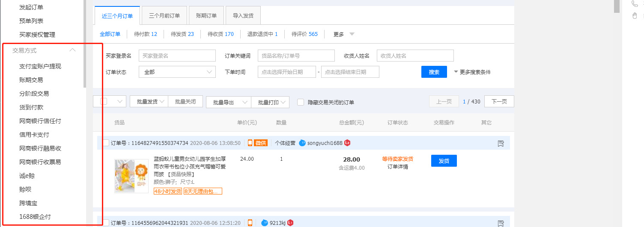This screenshot has height=227, width=644.
Task: Click the phone icon in right panel
Action: pyautogui.click(x=635, y=4)
